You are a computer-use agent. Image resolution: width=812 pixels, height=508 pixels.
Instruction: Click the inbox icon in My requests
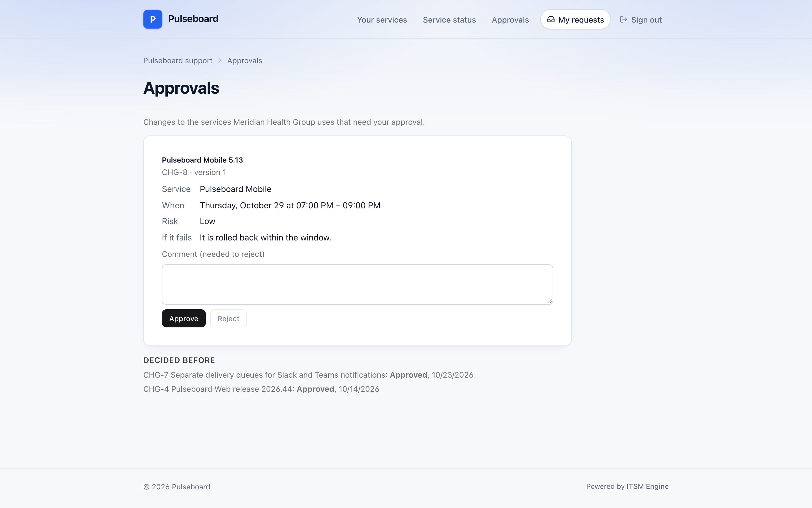tap(551, 19)
